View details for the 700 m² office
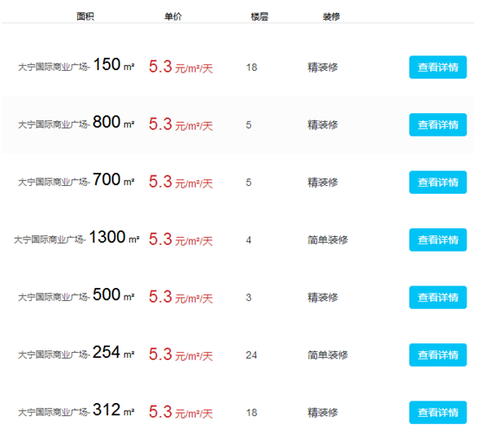483x448 pixels. point(438,182)
